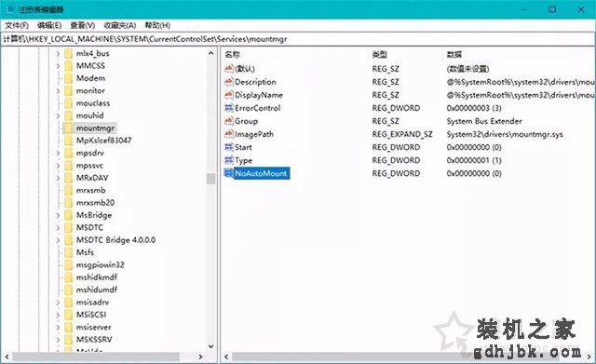Click the tree pane vertical scrollbar thumb

(210, 179)
